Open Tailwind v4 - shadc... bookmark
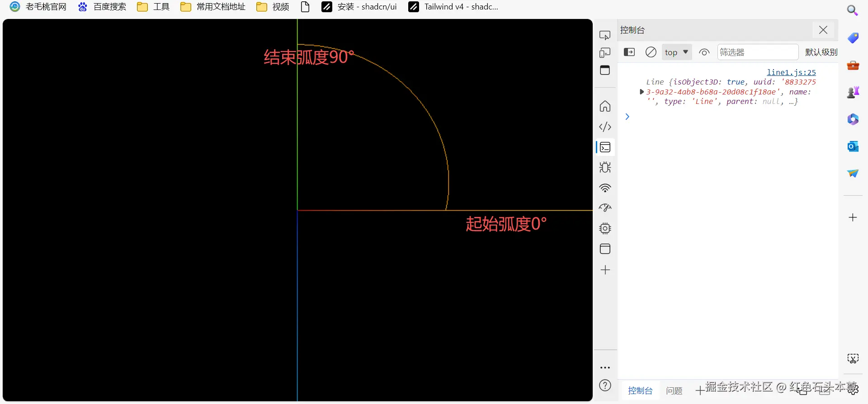Image resolution: width=868 pixels, height=404 pixels. click(453, 7)
